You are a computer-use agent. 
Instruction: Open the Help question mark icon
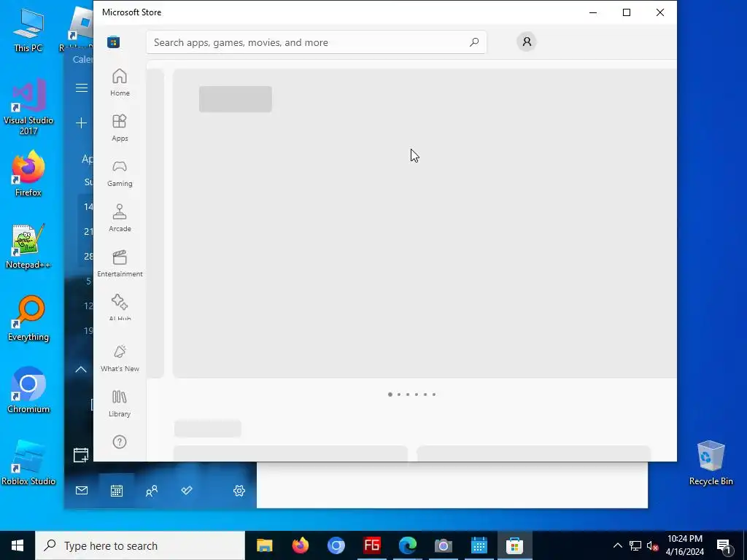[120, 442]
